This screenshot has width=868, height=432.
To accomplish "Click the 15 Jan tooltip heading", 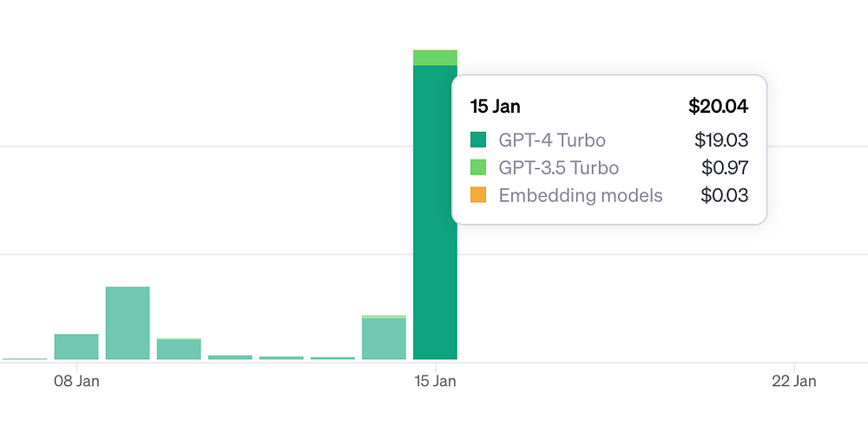I will [496, 106].
